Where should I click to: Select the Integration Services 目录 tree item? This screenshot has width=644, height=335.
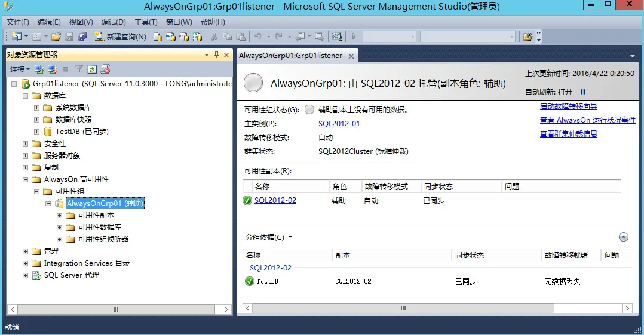tap(87, 263)
